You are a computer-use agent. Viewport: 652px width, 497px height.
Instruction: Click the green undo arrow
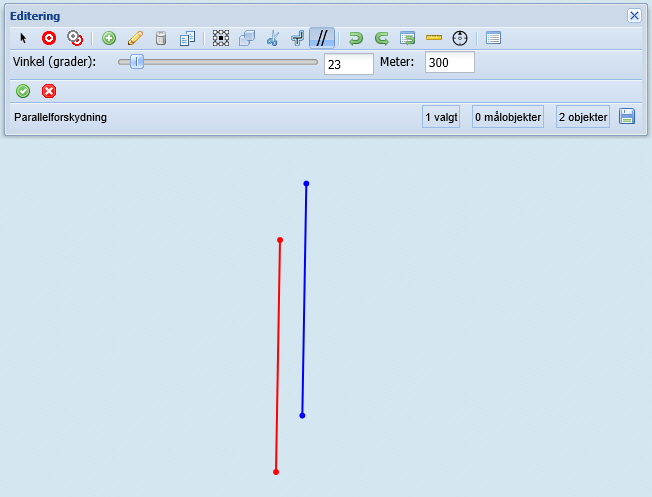point(356,38)
